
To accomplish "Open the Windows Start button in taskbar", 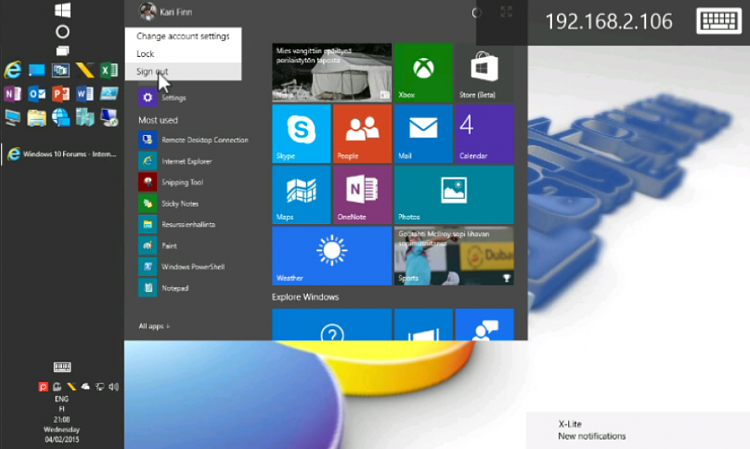I will (x=63, y=11).
